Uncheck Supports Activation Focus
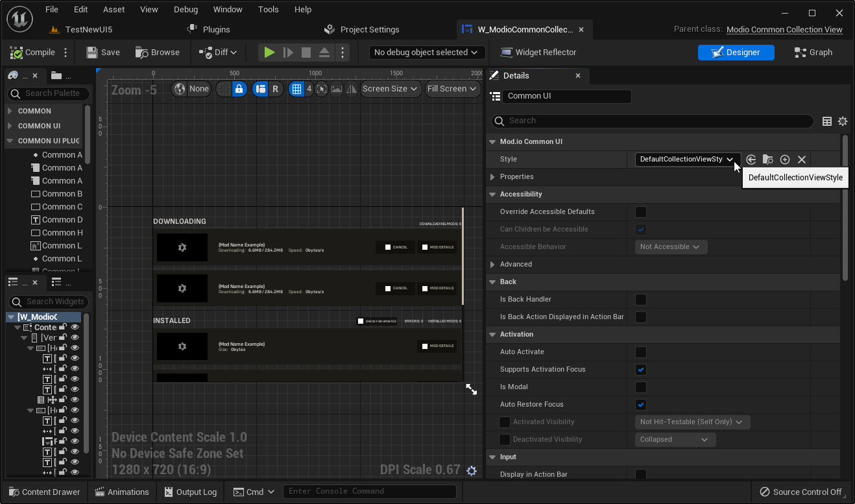Image resolution: width=855 pixels, height=504 pixels. point(641,370)
